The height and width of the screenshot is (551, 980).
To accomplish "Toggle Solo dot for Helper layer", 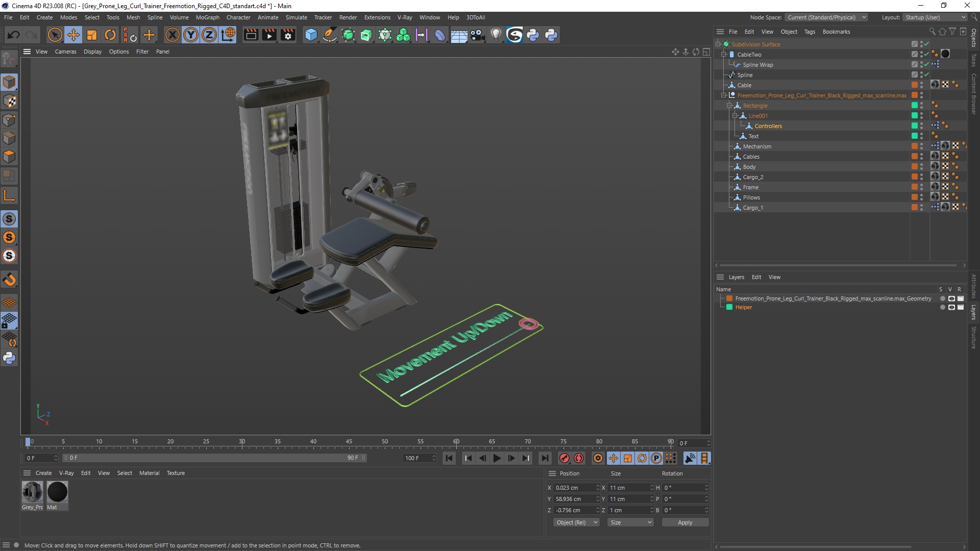I will (x=942, y=307).
